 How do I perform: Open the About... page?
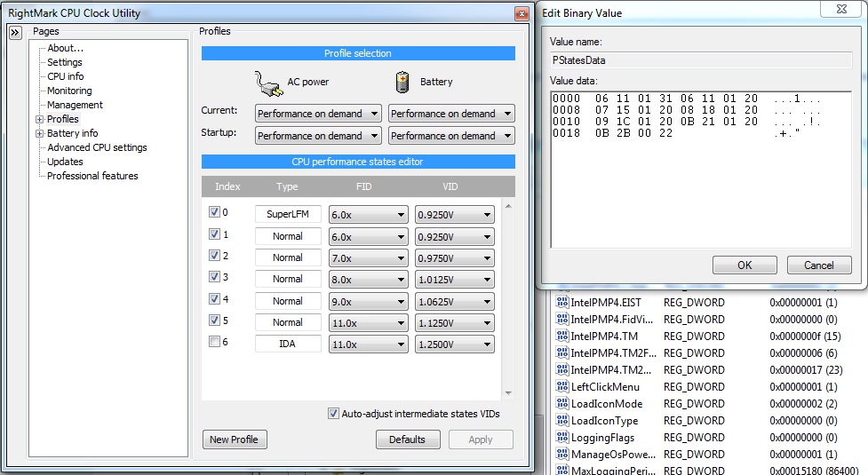[x=66, y=48]
